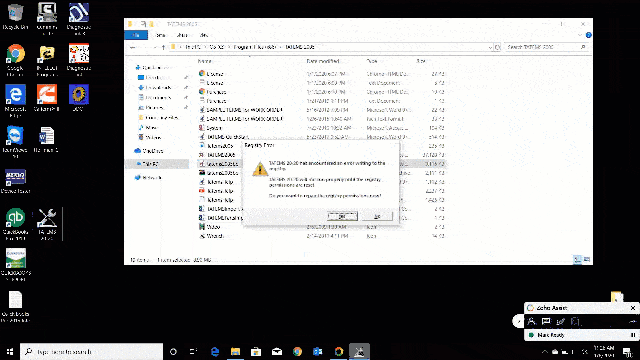Refresh the folder view in Explorer

pos(498,47)
